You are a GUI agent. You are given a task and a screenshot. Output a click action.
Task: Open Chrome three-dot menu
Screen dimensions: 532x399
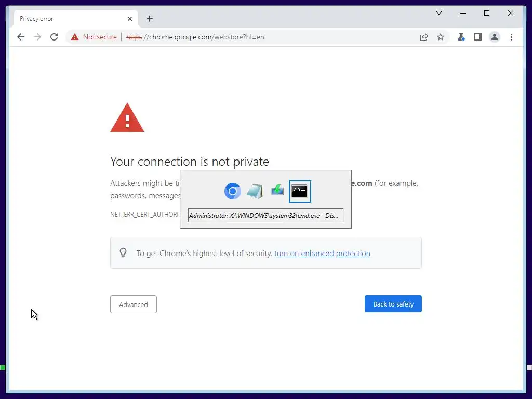(x=511, y=37)
